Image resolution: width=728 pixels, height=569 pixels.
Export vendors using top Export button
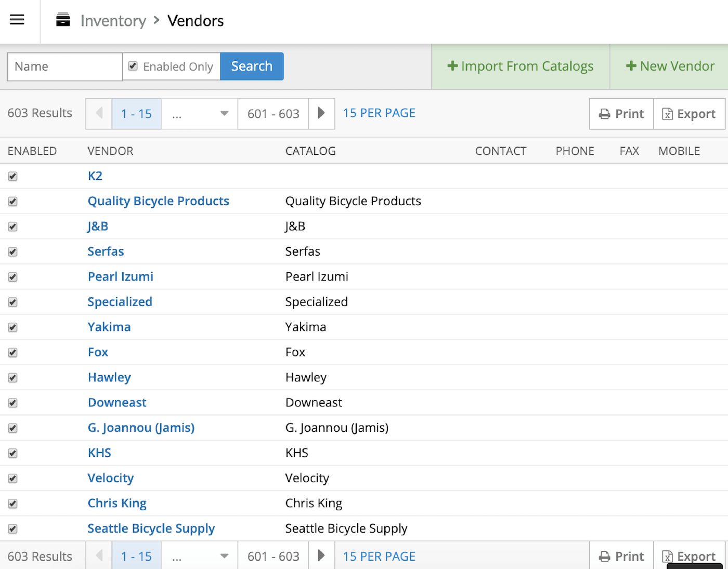pos(689,114)
